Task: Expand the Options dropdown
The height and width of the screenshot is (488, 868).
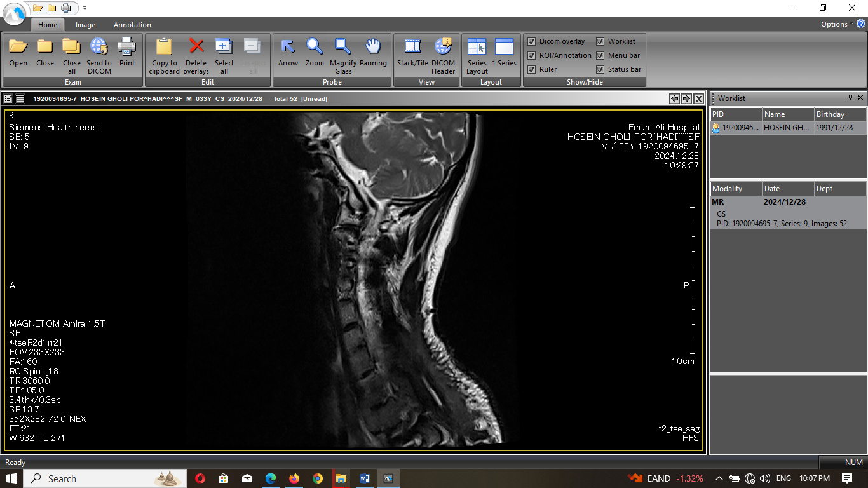Action: pyautogui.click(x=837, y=24)
